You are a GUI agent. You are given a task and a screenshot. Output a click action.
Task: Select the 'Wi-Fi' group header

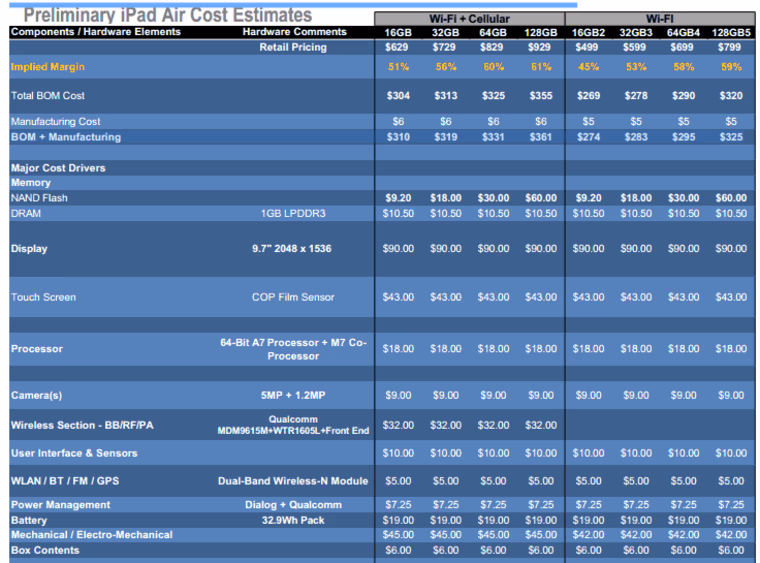660,18
